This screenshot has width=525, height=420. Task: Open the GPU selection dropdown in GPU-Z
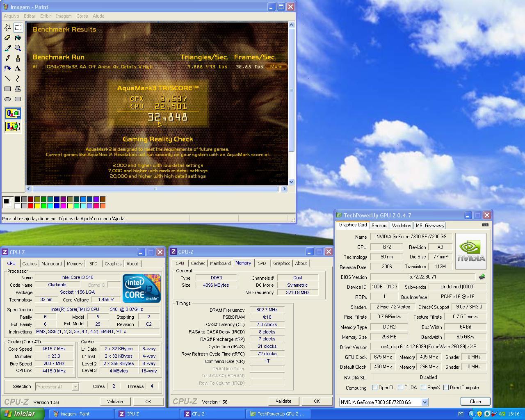(x=425, y=402)
